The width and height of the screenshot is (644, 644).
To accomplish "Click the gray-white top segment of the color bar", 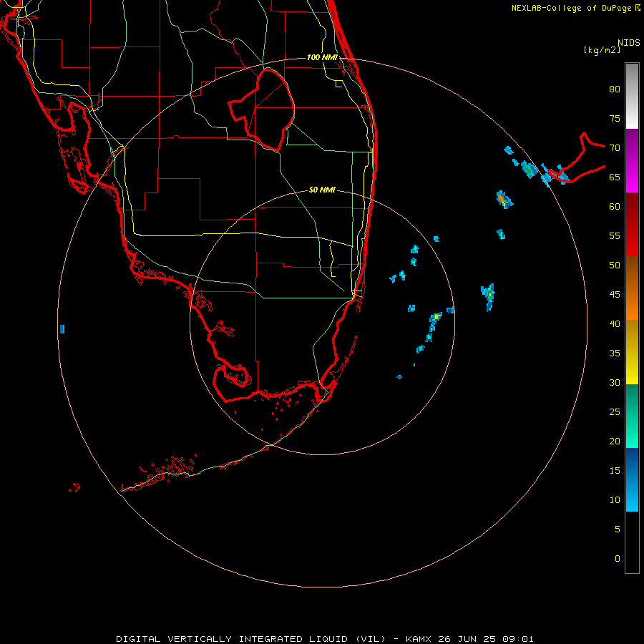I will click(x=632, y=96).
